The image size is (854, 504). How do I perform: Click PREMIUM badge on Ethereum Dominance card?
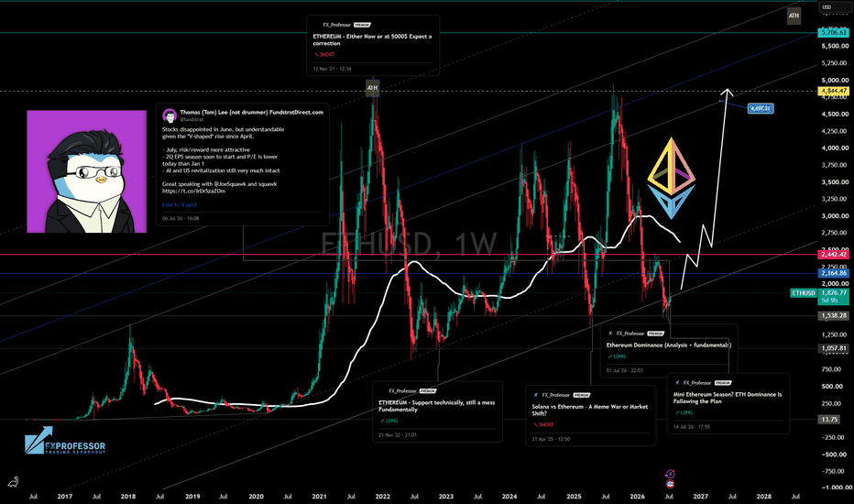(x=656, y=334)
